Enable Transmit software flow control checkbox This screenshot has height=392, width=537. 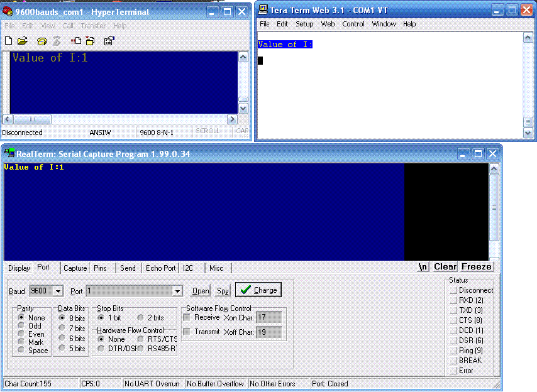[187, 332]
